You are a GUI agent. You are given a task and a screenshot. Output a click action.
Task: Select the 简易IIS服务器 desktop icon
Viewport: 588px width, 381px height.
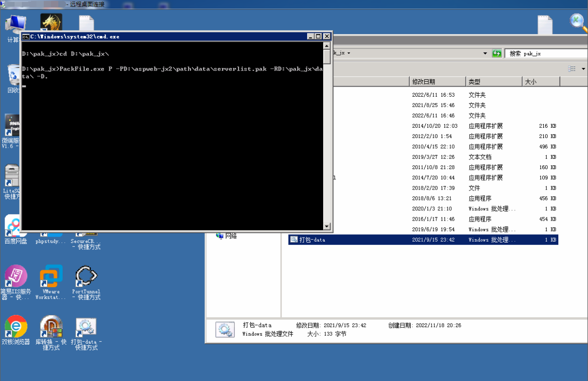coord(16,277)
